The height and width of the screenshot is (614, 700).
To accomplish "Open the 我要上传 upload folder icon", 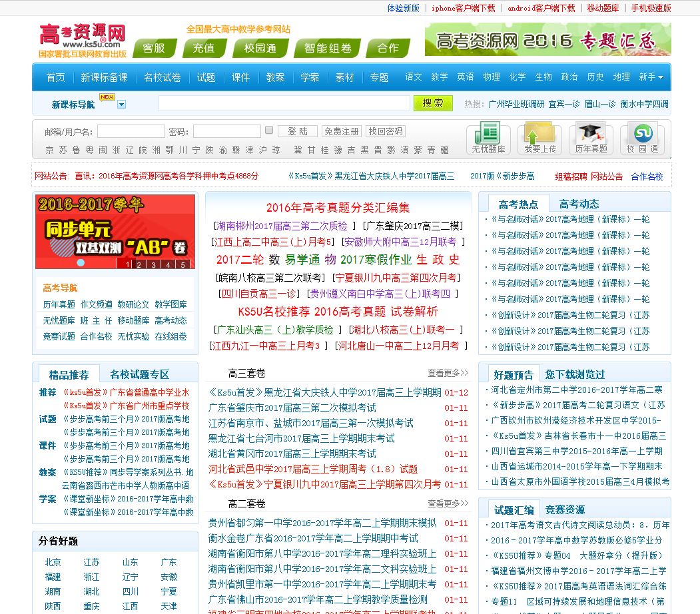I will point(539,138).
